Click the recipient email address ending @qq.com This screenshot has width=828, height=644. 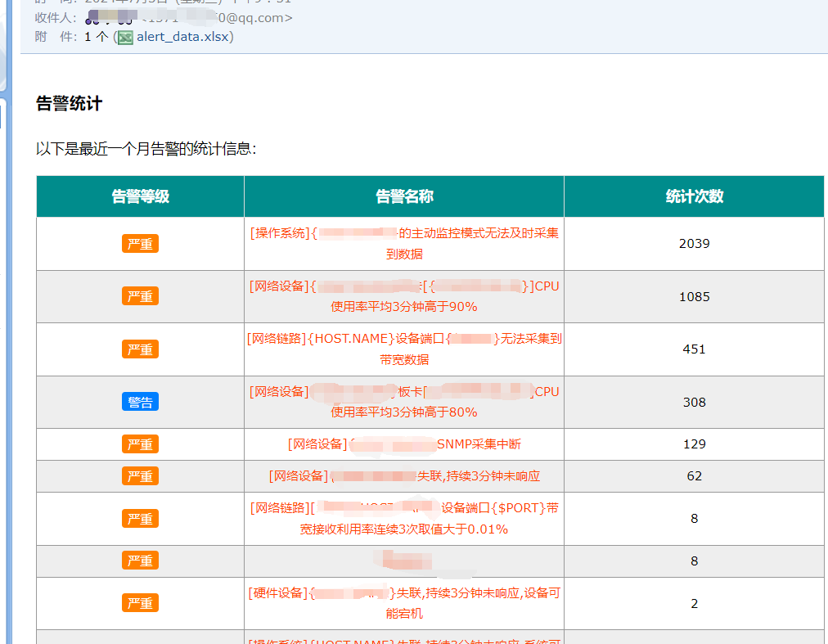[217, 17]
